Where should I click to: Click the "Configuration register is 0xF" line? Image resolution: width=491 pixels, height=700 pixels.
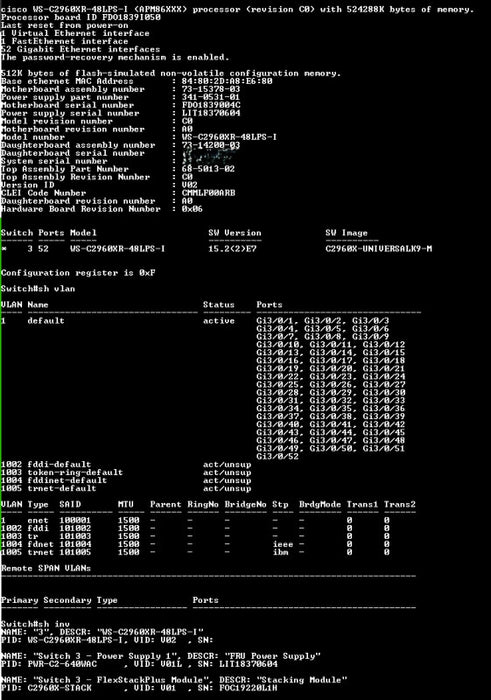[78, 273]
